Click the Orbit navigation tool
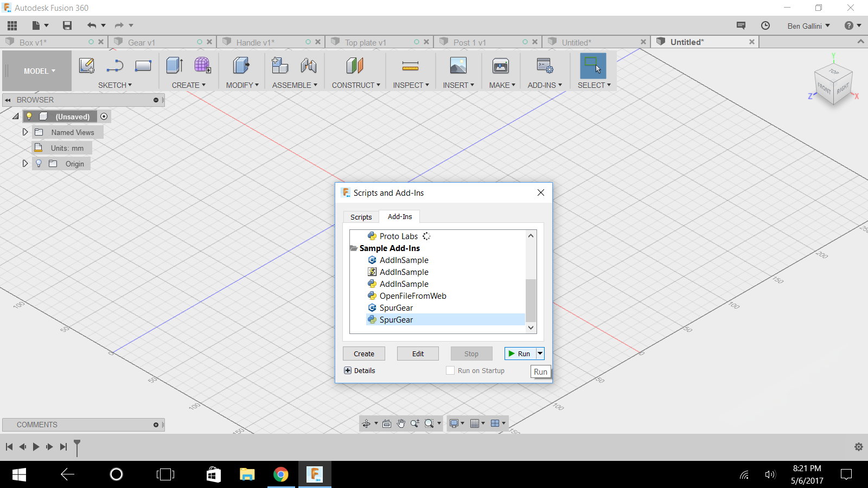Image resolution: width=868 pixels, height=488 pixels. coord(366,423)
